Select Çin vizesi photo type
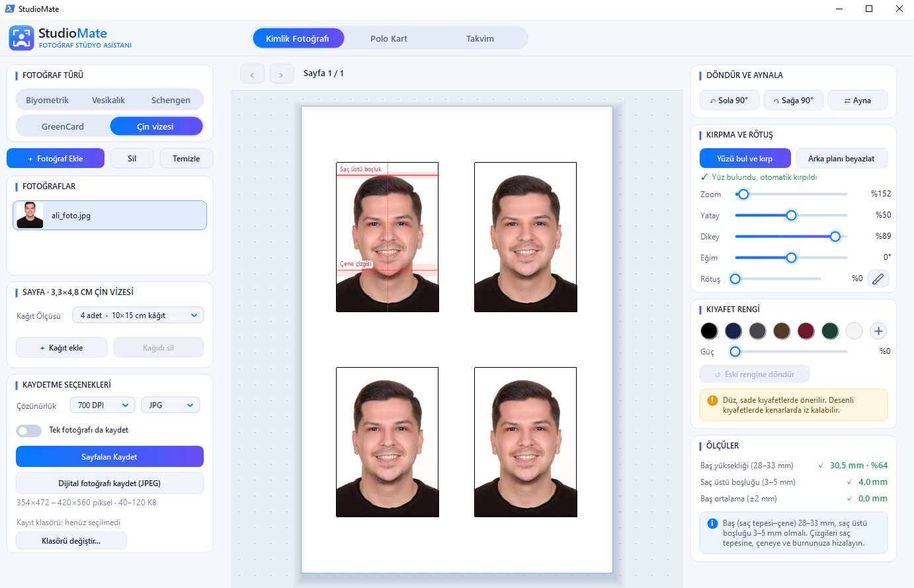The image size is (914, 588). (155, 126)
